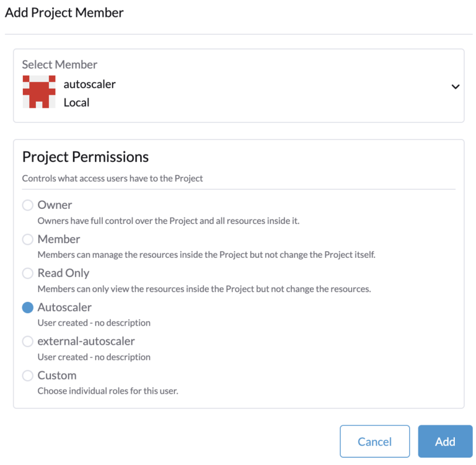This screenshot has height=465, width=476.
Task: Click the red autoscaler member avatar
Action: coord(39,92)
